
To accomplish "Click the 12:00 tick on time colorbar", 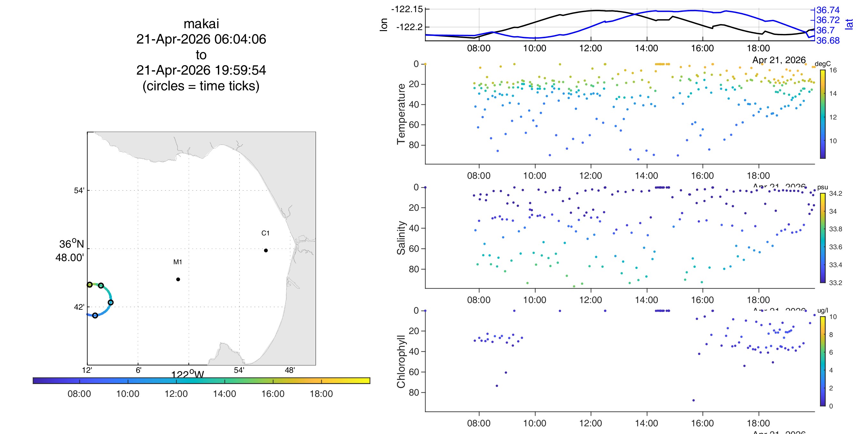I will [176, 394].
